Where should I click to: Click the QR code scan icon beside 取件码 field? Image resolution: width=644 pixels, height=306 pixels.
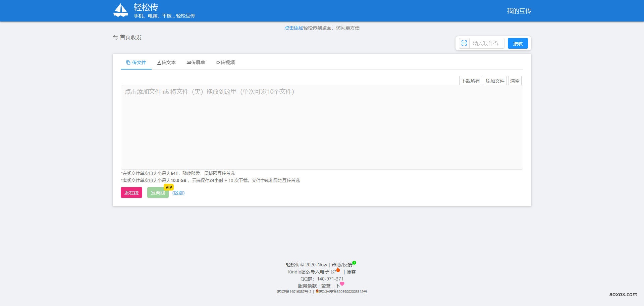point(464,43)
